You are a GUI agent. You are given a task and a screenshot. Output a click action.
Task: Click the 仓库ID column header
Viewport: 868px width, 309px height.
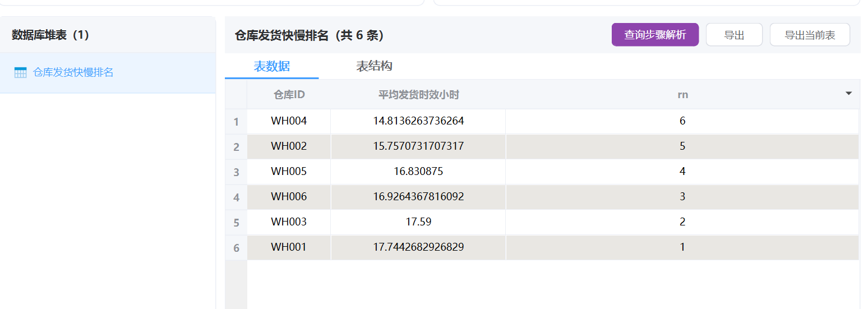tap(289, 95)
